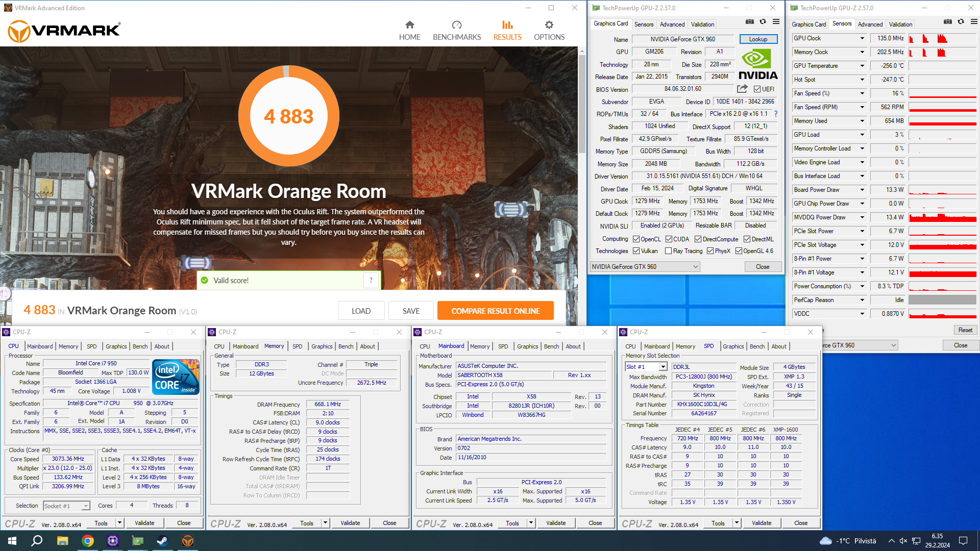Expand Fan Speed (RPM) sensor dropdown

[862, 107]
